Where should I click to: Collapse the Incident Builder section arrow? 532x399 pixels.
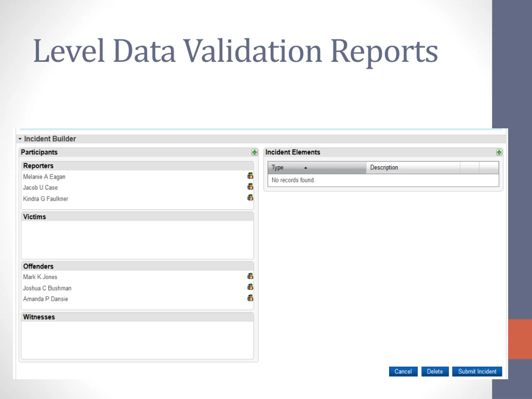click(x=20, y=139)
